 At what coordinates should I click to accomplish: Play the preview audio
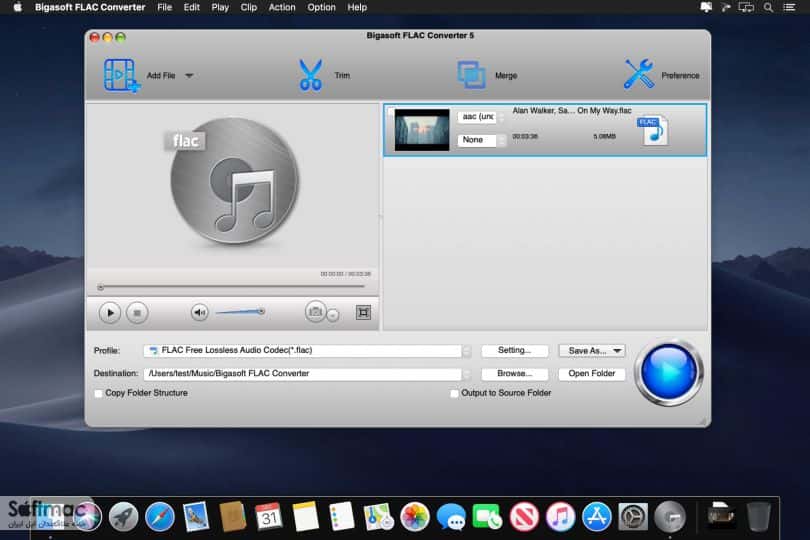coord(110,313)
